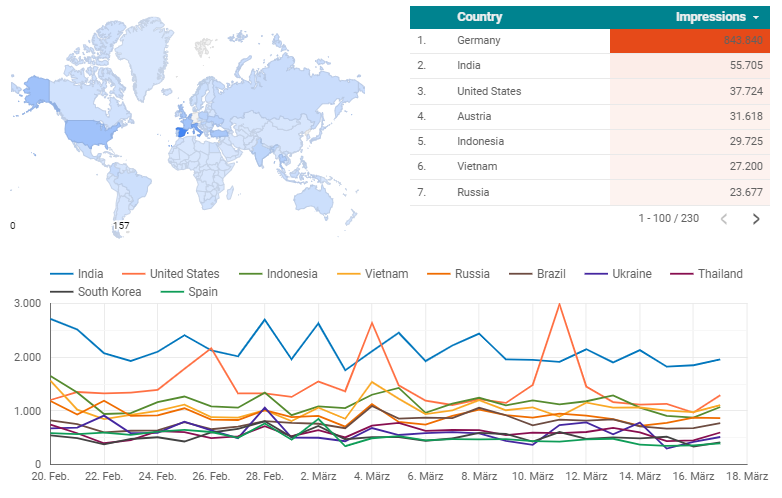Click the United States on the world map
Image resolution: width=782 pixels, height=498 pixels.
coord(91,132)
